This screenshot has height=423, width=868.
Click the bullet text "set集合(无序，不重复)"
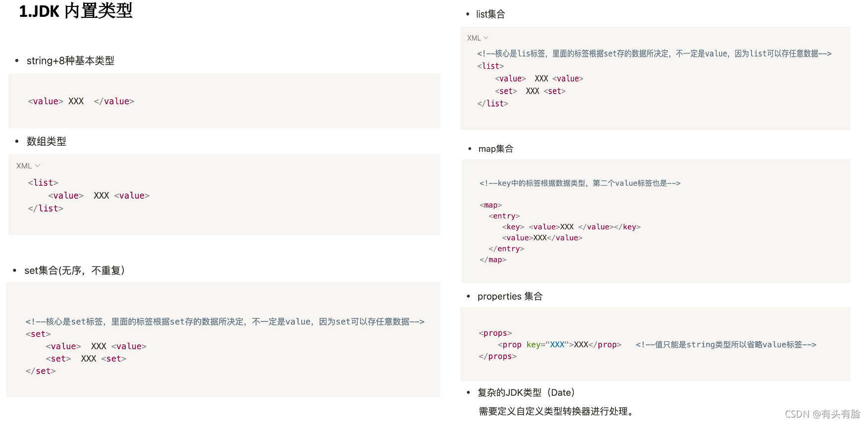[74, 270]
